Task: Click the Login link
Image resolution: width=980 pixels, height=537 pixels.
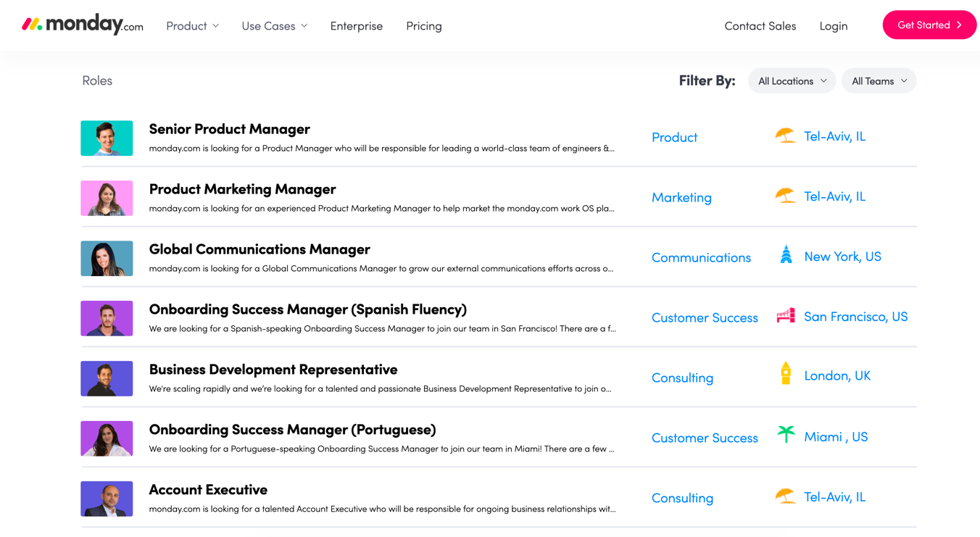Action: coord(833,26)
